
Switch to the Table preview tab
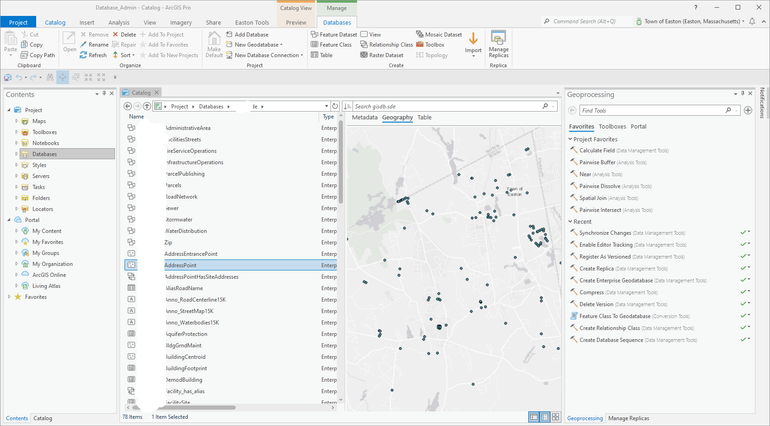point(424,117)
